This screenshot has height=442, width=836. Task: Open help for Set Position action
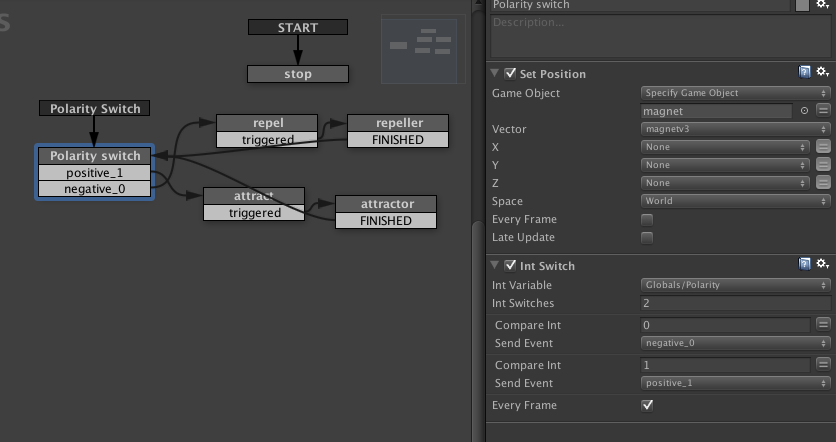pyautogui.click(x=804, y=72)
